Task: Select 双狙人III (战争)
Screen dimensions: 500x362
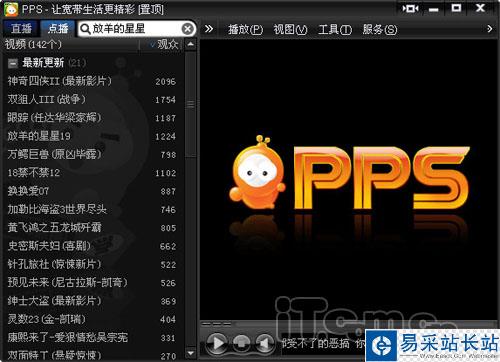Action: 47,99
